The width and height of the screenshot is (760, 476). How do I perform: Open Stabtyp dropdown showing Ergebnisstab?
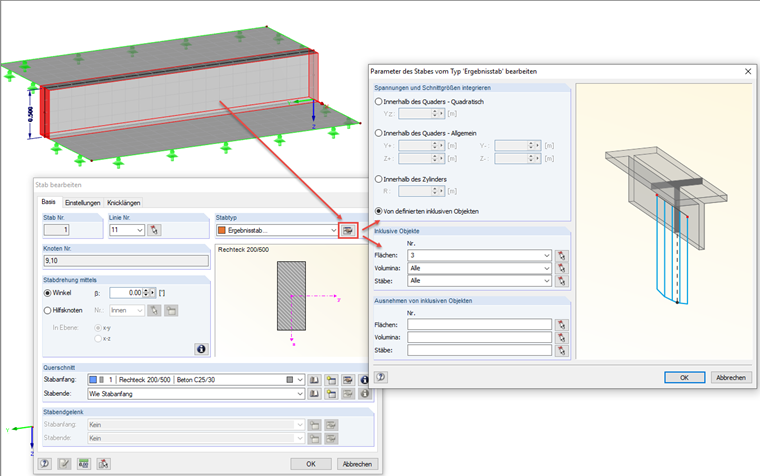[x=333, y=230]
